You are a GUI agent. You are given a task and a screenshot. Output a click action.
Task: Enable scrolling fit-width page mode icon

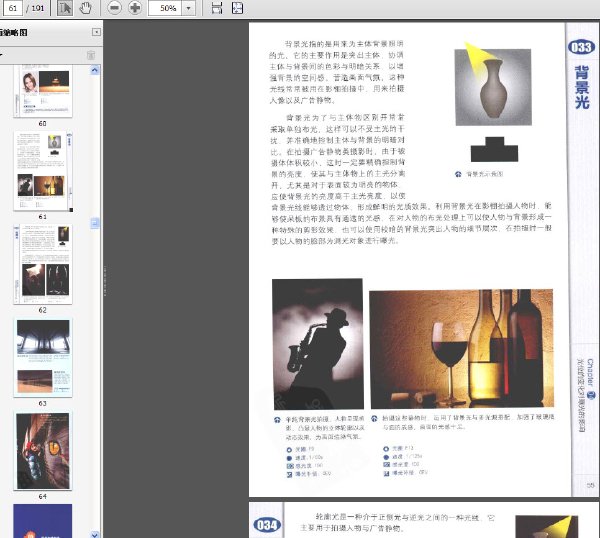click(217, 8)
